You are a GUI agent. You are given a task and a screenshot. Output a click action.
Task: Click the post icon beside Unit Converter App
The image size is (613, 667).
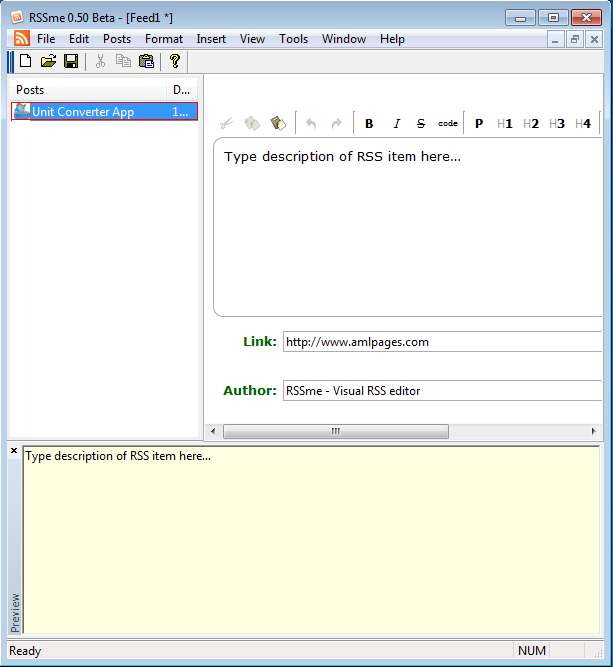pyautogui.click(x=22, y=111)
